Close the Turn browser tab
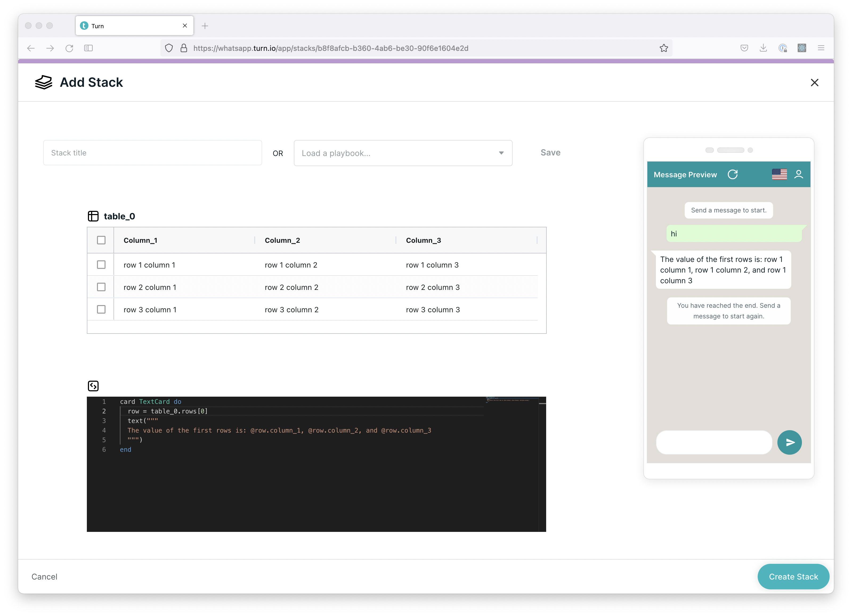 [185, 26]
